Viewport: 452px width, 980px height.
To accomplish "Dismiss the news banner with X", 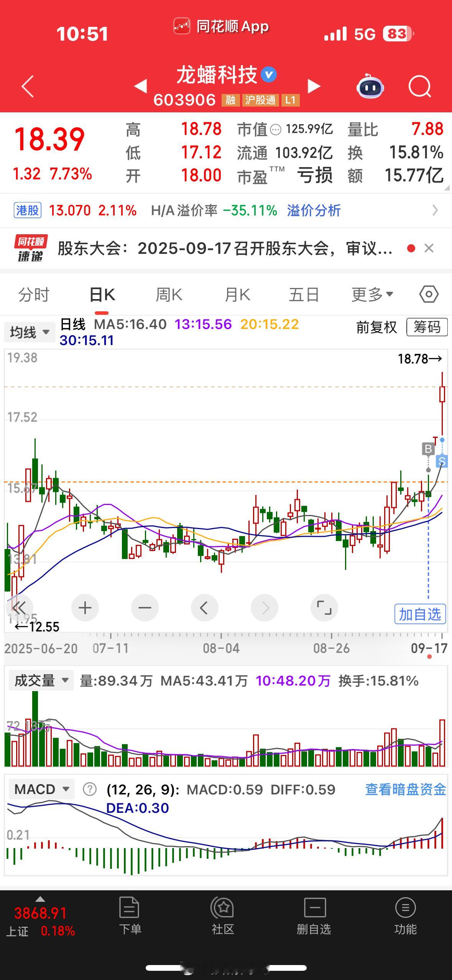I will coord(429,248).
